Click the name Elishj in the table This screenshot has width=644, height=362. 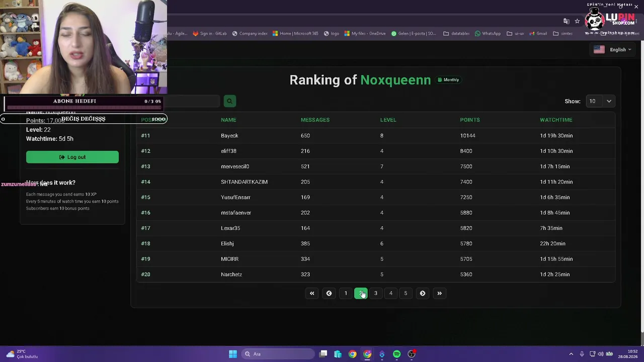[227, 243]
